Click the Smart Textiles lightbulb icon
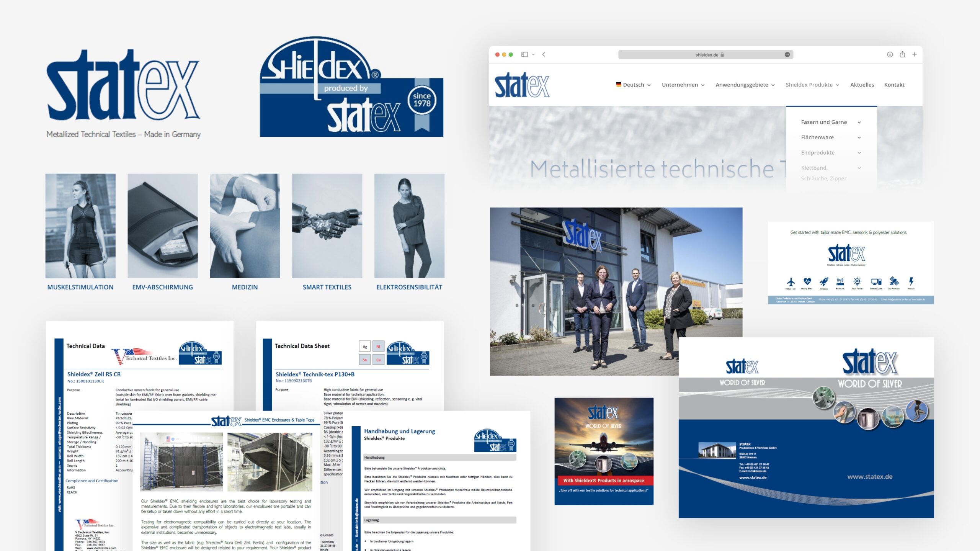 [x=857, y=282]
